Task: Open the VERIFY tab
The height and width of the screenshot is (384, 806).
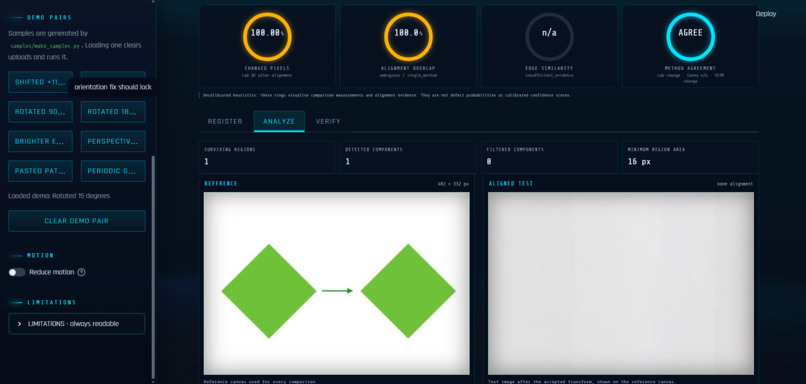Action: point(328,121)
